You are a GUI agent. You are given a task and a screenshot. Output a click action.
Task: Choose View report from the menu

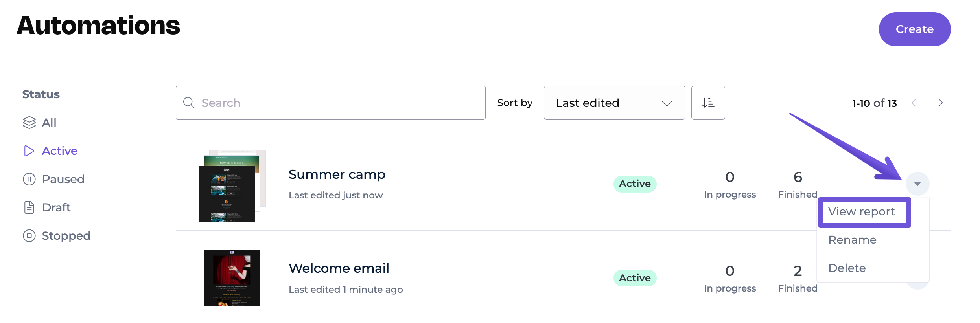tap(861, 212)
